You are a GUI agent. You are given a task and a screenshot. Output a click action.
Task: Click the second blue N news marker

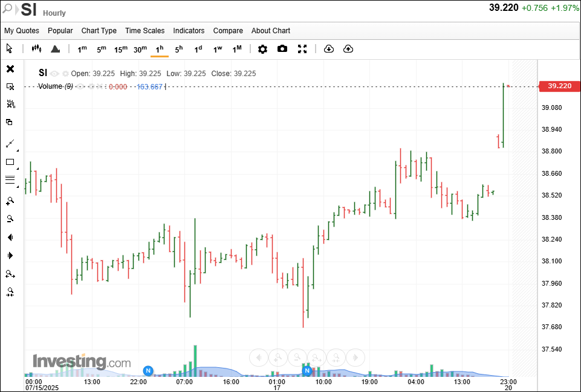click(x=307, y=370)
